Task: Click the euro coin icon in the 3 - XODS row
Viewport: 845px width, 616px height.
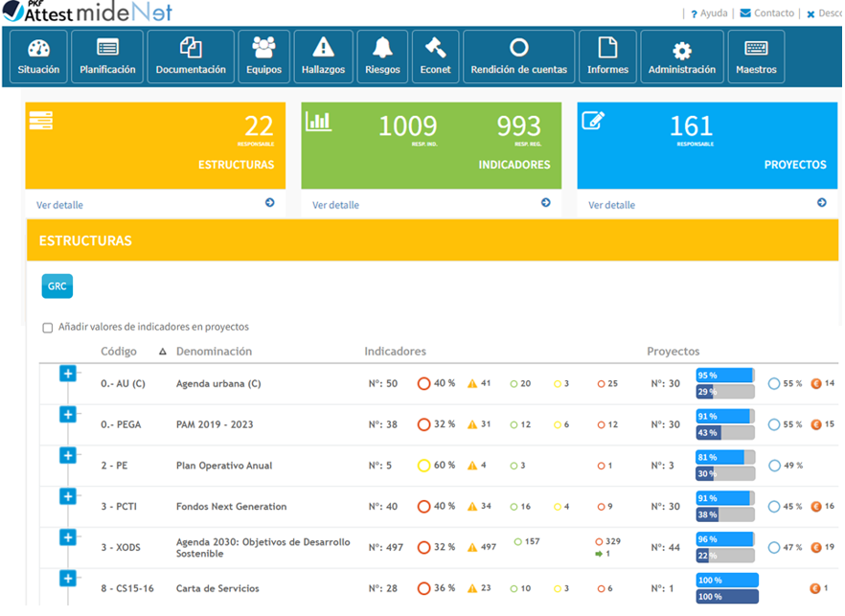Action: 816,548
